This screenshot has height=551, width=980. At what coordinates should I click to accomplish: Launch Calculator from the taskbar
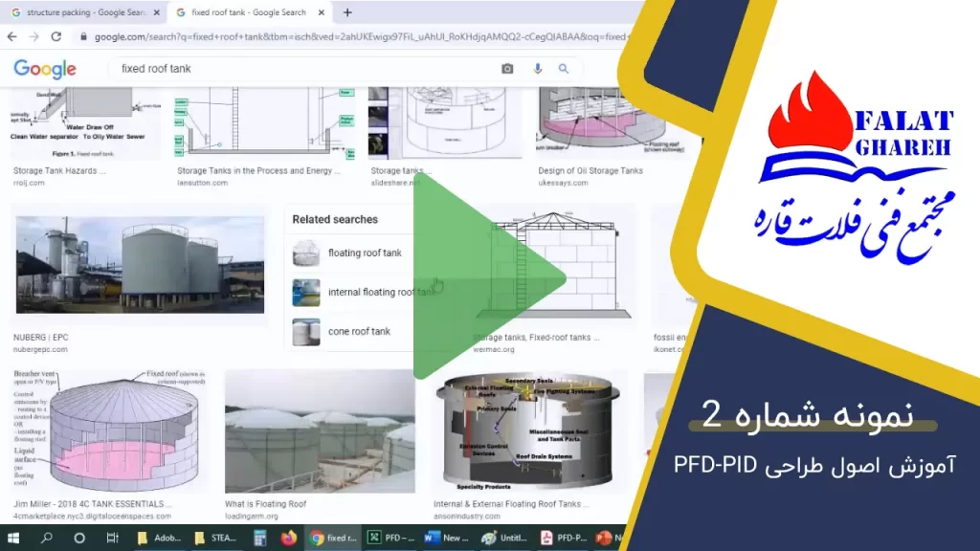(x=260, y=538)
